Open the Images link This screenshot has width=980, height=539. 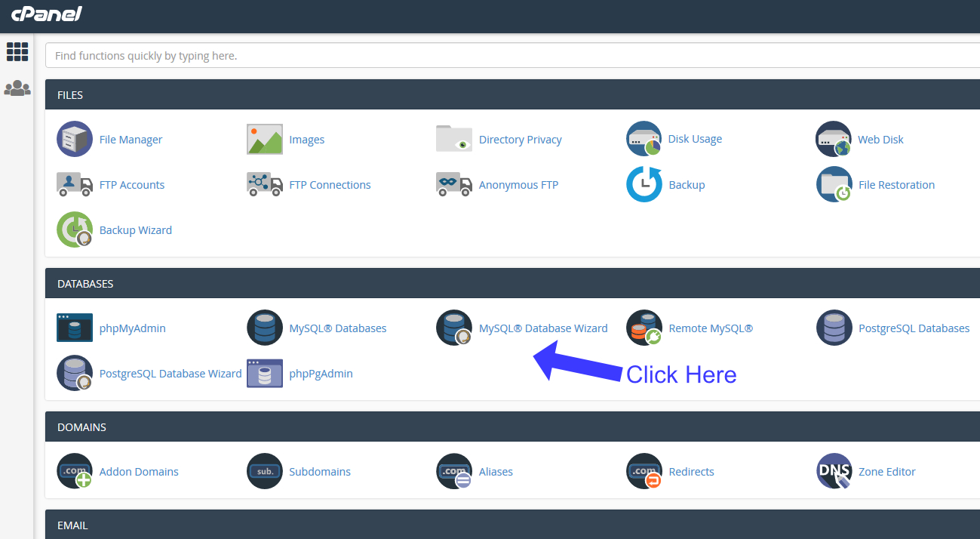click(306, 140)
